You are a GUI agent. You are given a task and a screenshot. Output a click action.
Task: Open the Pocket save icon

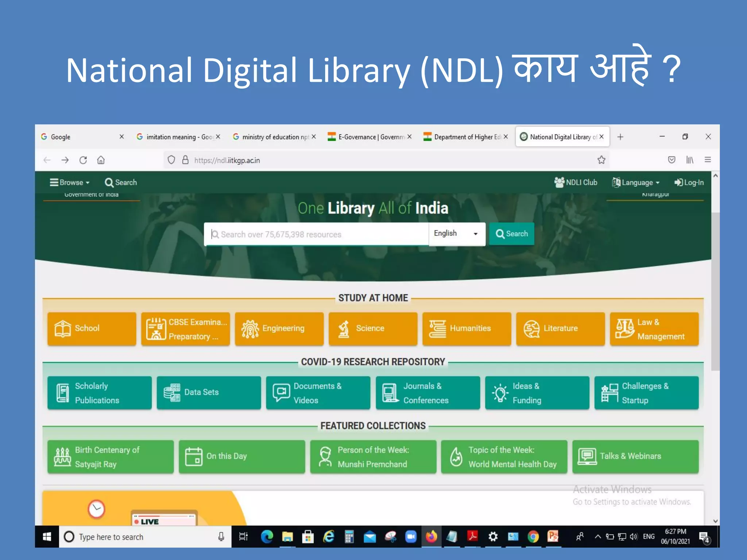tap(671, 160)
